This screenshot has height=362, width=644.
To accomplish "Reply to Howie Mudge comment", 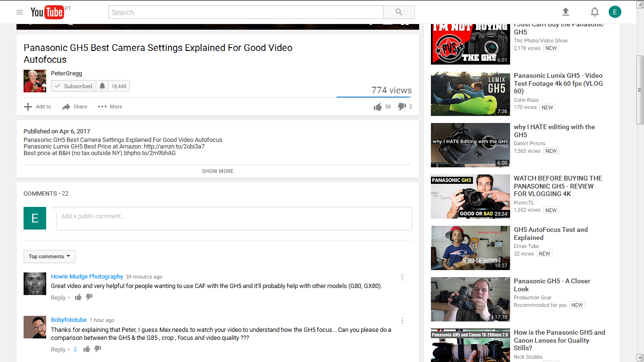I will click(x=58, y=297).
